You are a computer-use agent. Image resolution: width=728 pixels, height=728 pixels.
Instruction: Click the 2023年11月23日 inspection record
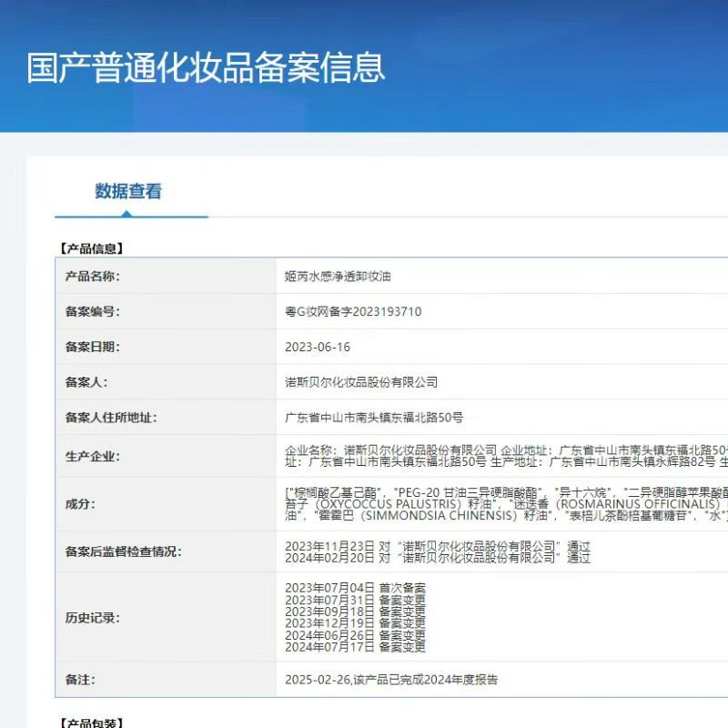pos(437,546)
